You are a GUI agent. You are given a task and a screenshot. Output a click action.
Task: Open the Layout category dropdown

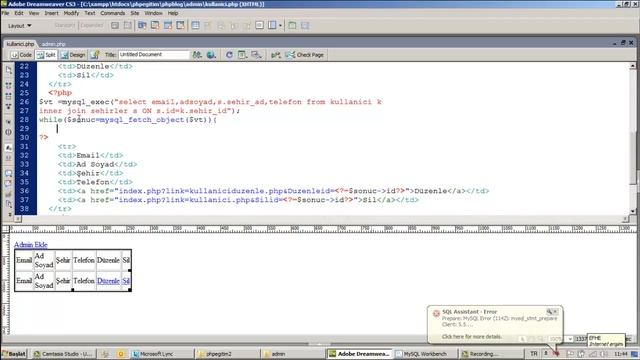coord(20,26)
